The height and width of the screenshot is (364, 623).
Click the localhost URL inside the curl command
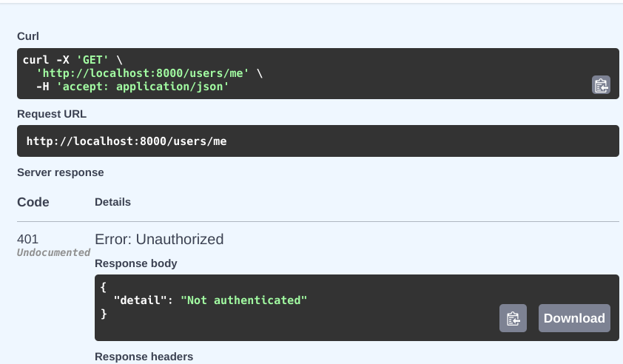[x=146, y=73]
